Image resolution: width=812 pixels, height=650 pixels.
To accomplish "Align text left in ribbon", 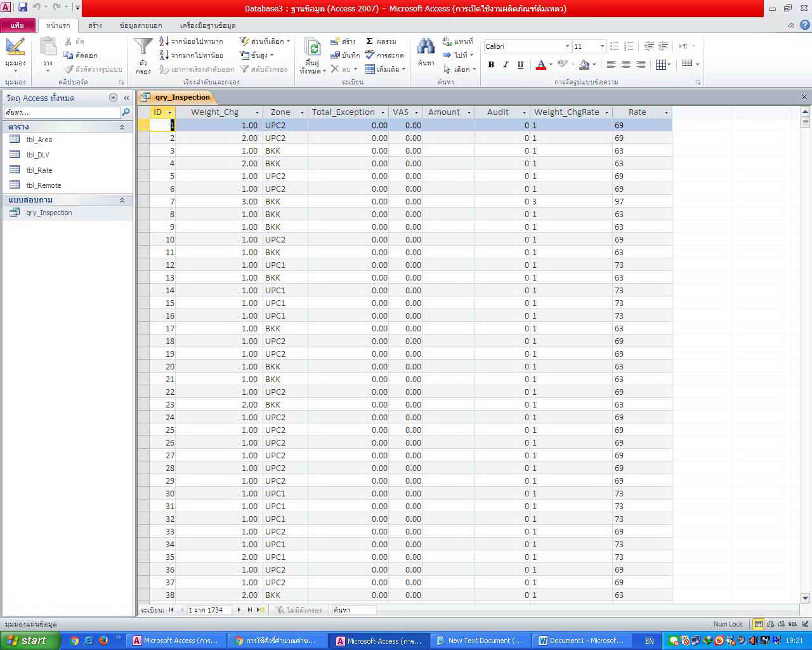I will coord(611,64).
